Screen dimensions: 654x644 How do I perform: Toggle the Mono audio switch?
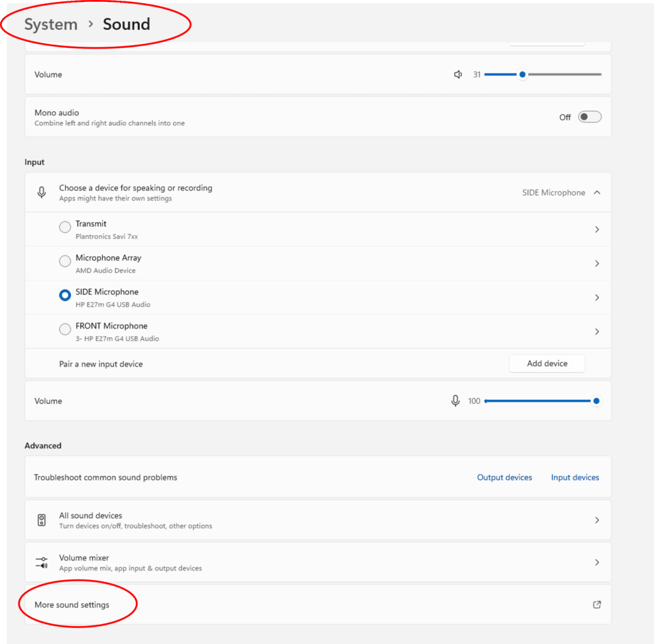click(589, 117)
